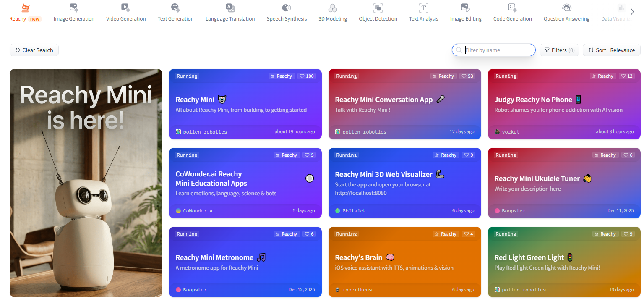Open the Red Light Green Light space
Screen dimensions: 644x299
564,262
